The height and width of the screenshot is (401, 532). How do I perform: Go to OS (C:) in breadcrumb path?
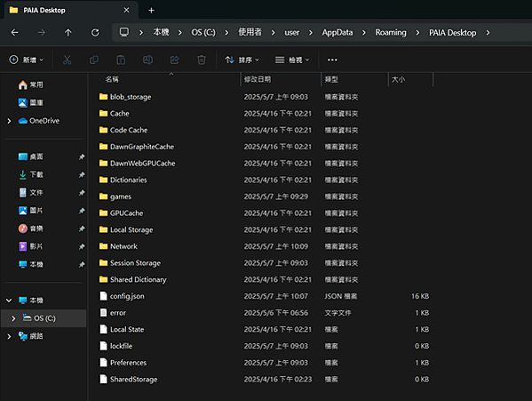203,33
